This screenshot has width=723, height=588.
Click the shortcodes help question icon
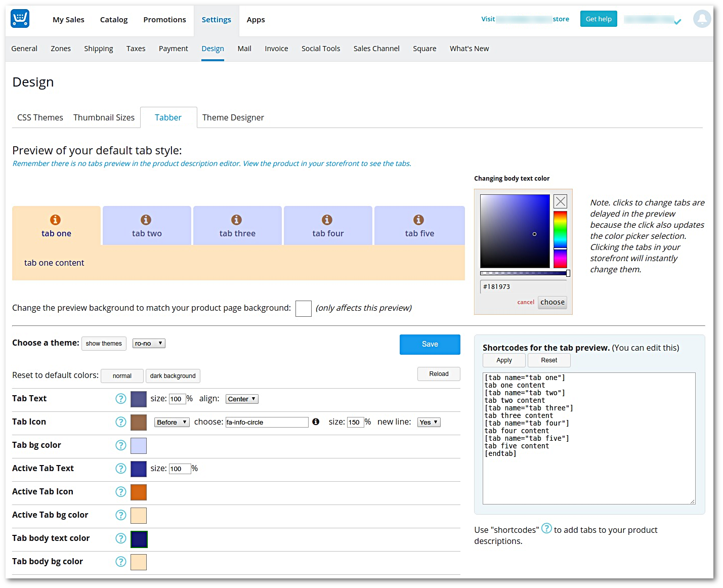(546, 529)
